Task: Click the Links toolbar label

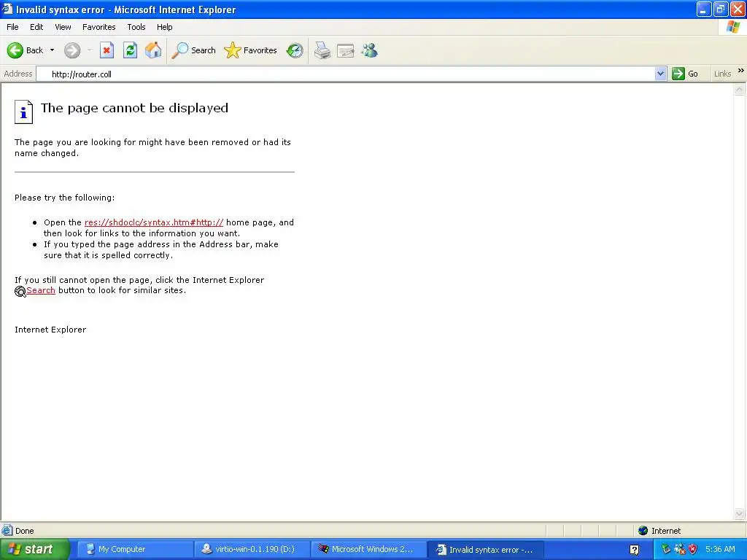Action: pos(722,74)
